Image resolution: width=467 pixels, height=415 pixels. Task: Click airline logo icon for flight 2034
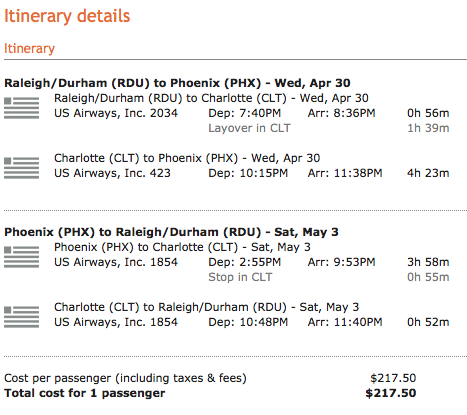coord(21,108)
